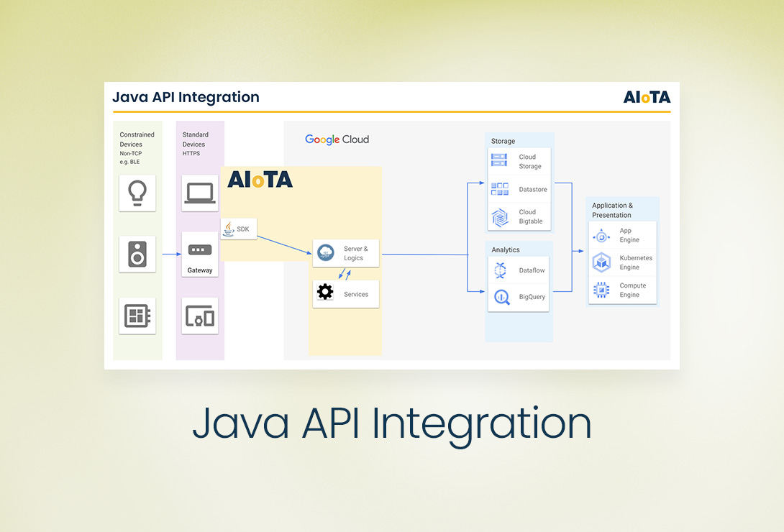Select the speaker device icon

[x=137, y=254]
